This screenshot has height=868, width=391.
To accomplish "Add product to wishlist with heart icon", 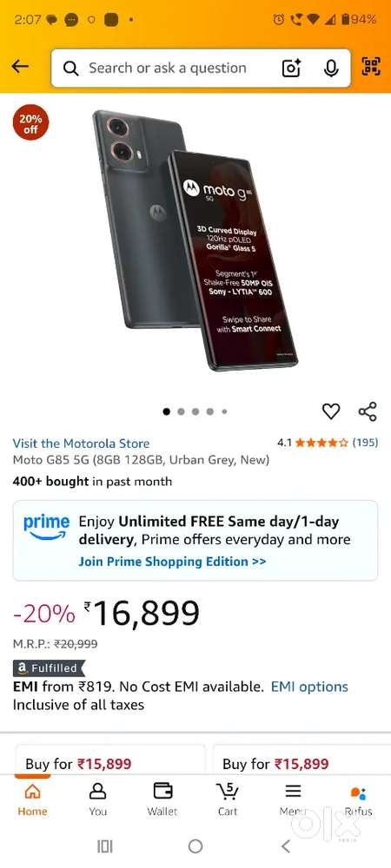I will [331, 411].
